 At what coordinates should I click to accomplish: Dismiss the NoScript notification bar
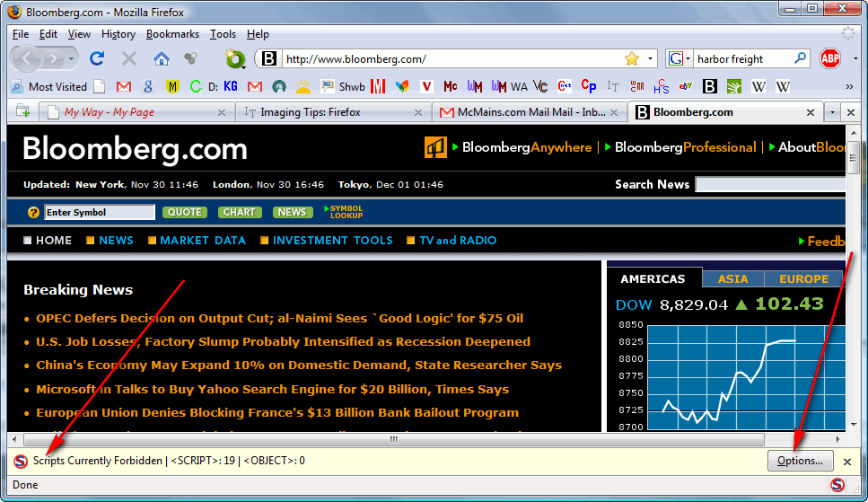847,462
